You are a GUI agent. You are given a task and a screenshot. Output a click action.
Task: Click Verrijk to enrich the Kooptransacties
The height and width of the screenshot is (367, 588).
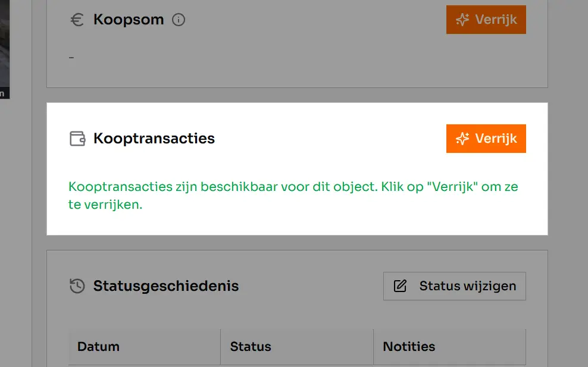coord(486,139)
